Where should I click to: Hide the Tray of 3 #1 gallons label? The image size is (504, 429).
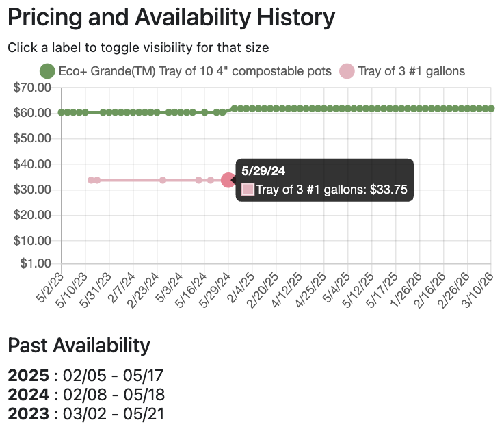(x=411, y=71)
